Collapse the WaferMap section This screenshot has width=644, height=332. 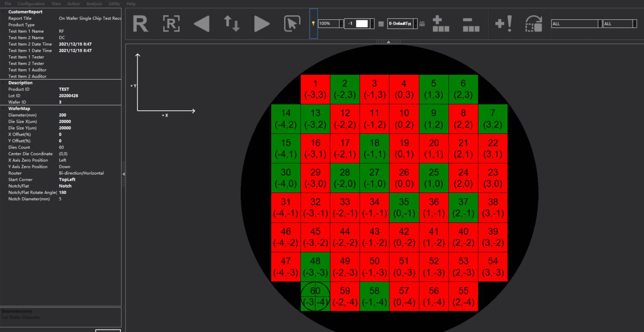click(3, 109)
